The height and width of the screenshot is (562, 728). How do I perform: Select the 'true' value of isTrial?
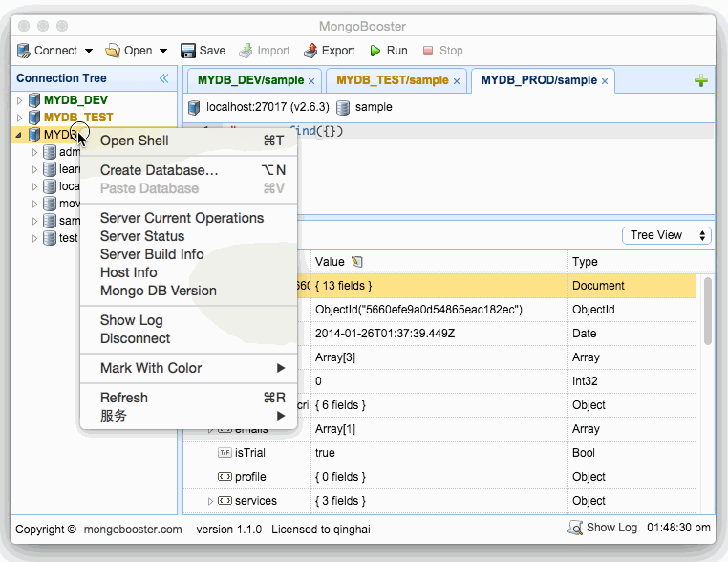[439, 453]
